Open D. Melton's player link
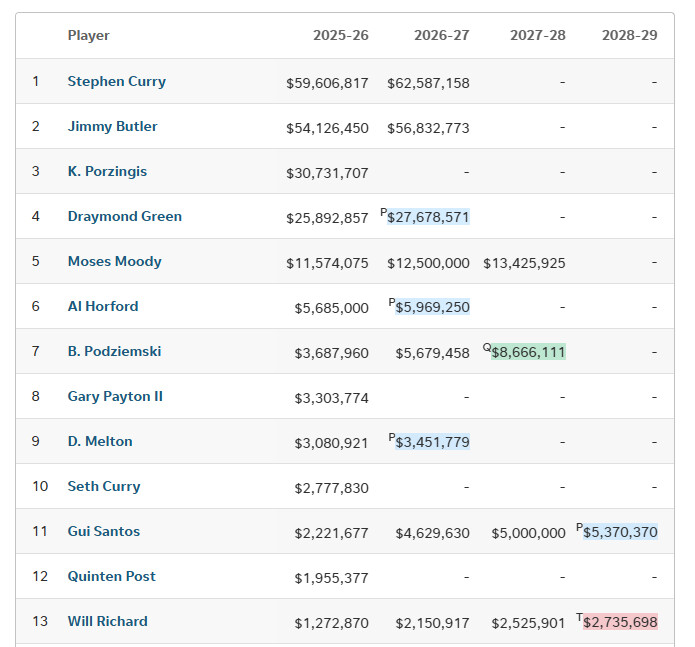Image resolution: width=695 pixels, height=647 pixels. (100, 442)
